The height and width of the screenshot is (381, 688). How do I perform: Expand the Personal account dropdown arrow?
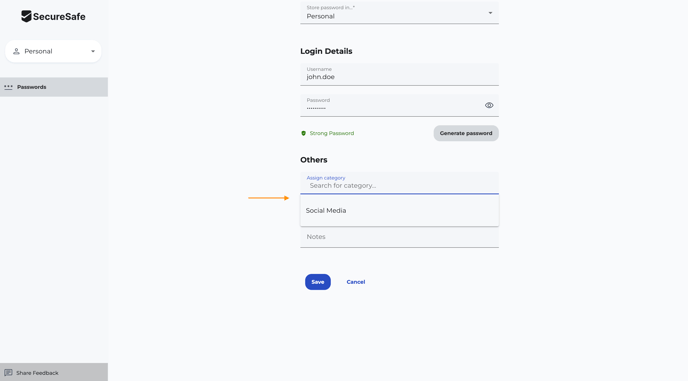click(x=93, y=51)
